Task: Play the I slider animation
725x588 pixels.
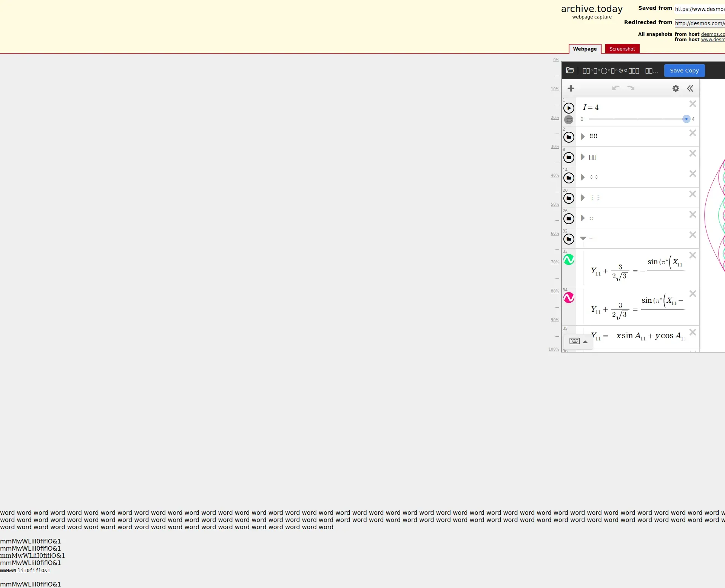Action: point(569,108)
